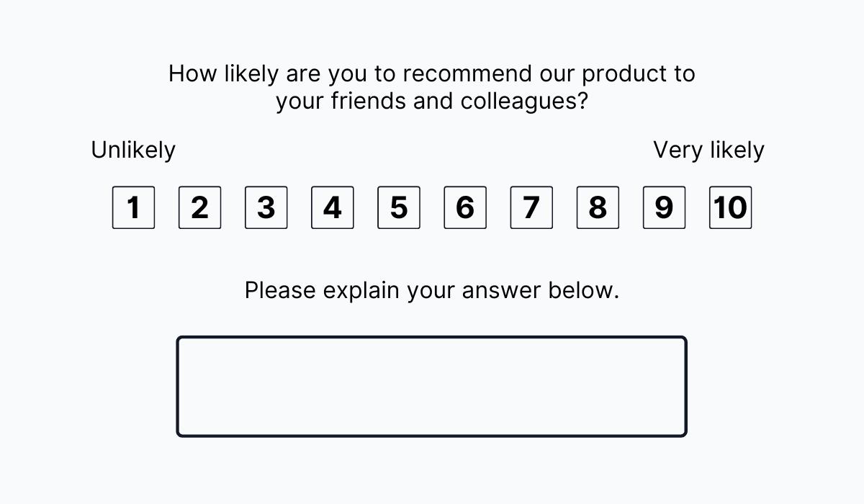
Task: Click the "Very likely" scale label
Action: (708, 150)
